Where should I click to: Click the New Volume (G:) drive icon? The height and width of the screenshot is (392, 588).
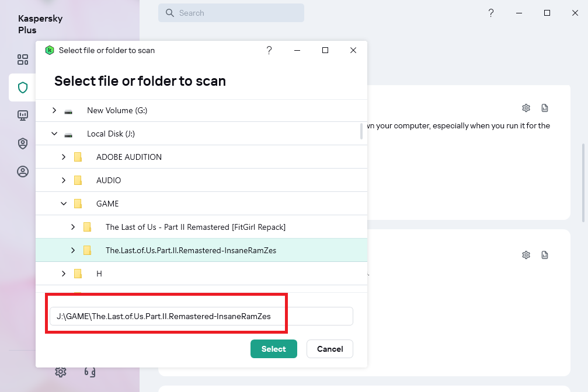coord(68,111)
